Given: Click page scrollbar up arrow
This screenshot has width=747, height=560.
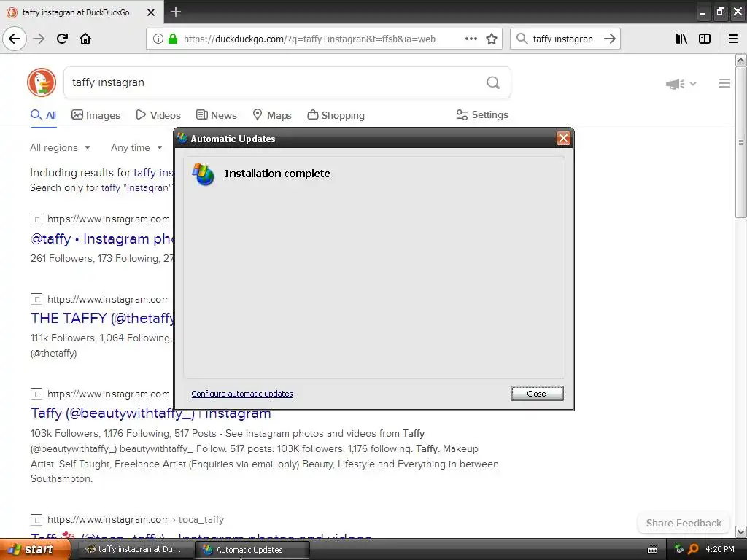Looking at the screenshot, I should click(x=740, y=60).
